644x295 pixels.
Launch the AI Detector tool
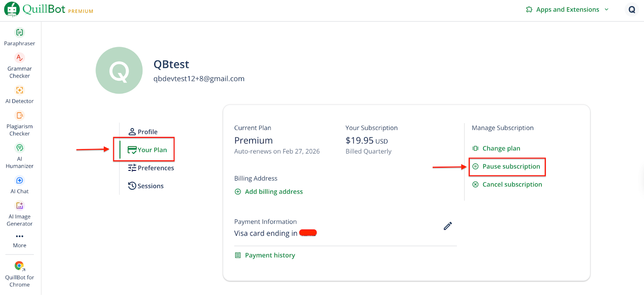pos(19,94)
